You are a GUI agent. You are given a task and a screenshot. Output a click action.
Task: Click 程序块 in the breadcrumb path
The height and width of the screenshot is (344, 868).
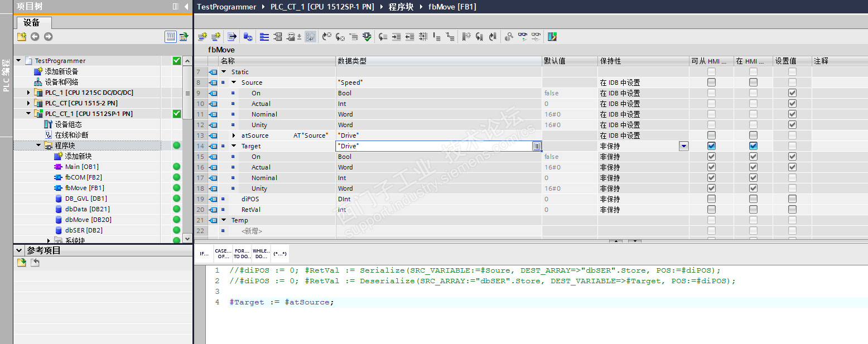pos(401,7)
